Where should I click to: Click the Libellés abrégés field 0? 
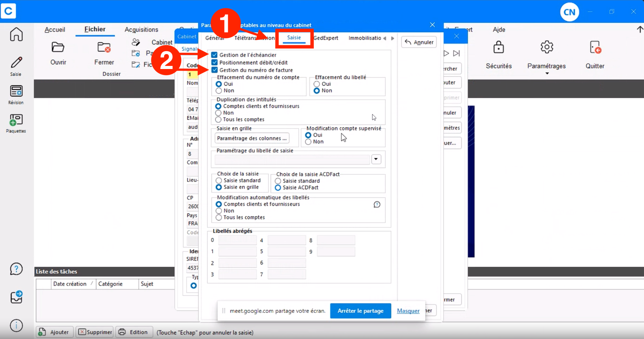[237, 240]
